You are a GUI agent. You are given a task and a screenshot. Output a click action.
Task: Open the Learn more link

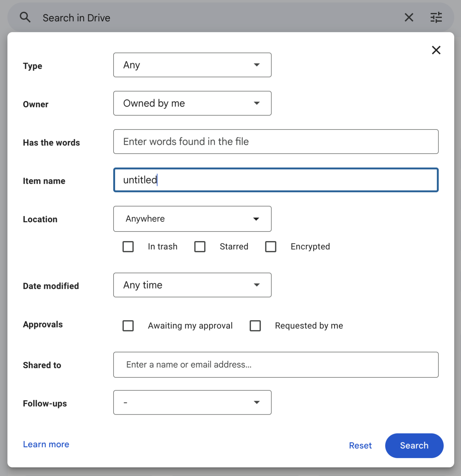46,444
